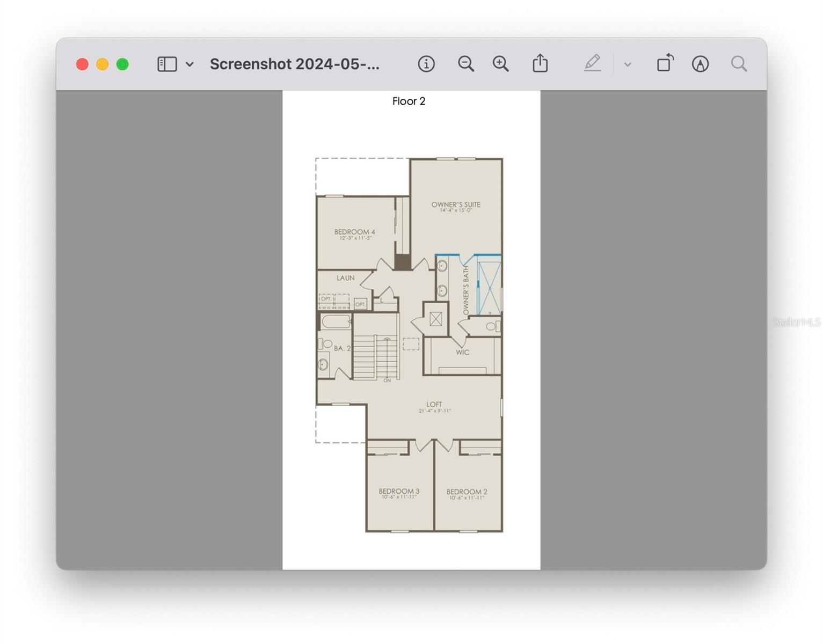Toggle the sidebar view button

click(x=167, y=64)
